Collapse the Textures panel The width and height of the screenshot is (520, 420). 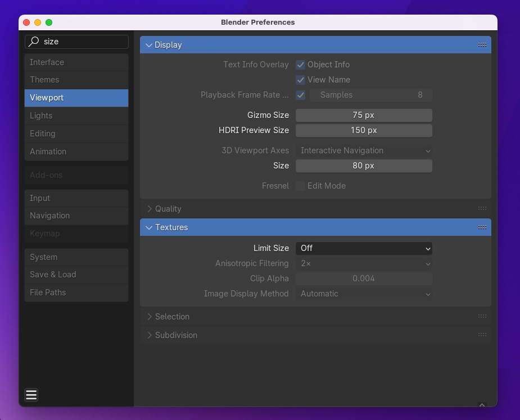tap(149, 227)
